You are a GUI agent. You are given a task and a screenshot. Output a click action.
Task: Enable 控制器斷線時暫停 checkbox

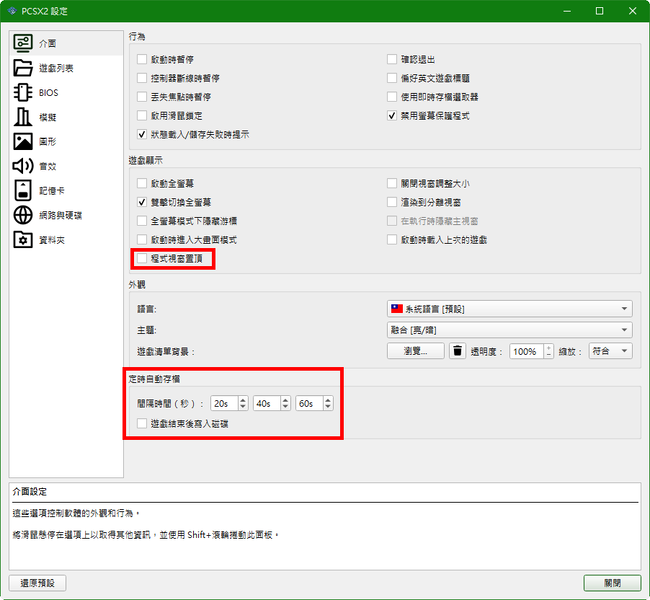tap(142, 78)
